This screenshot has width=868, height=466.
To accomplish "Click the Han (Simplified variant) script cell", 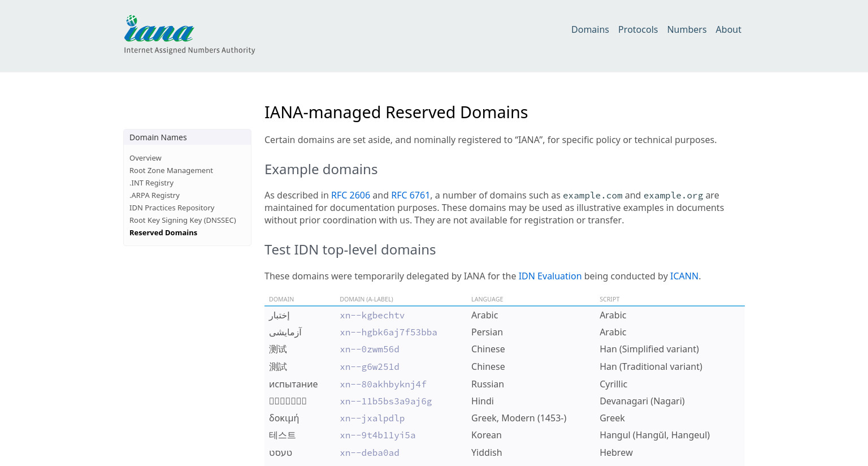I will coord(649,349).
